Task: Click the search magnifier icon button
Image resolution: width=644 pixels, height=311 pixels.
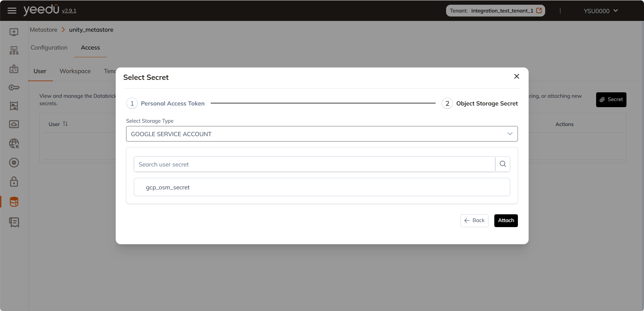Action: pos(502,164)
